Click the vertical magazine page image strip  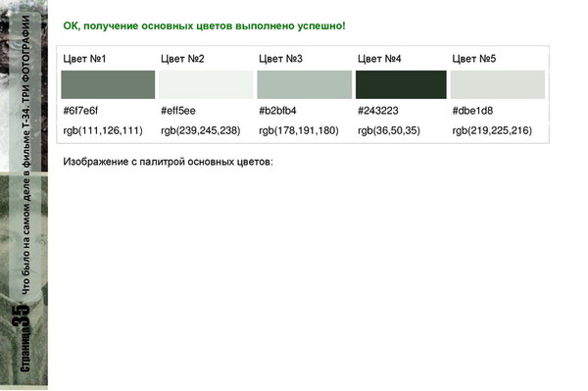coord(24,195)
